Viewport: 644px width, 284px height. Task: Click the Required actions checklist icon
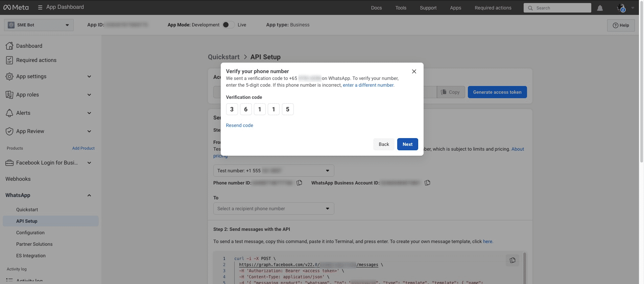pos(9,60)
